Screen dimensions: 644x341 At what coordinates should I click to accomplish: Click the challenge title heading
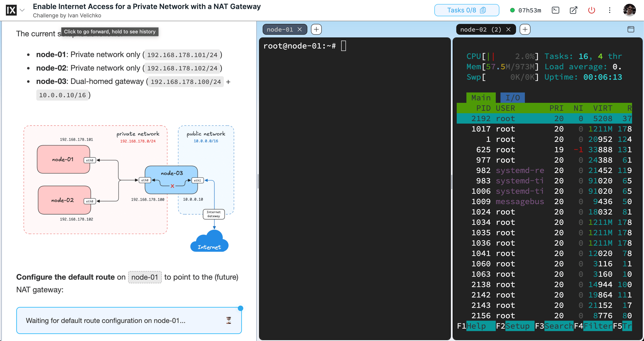(147, 6)
